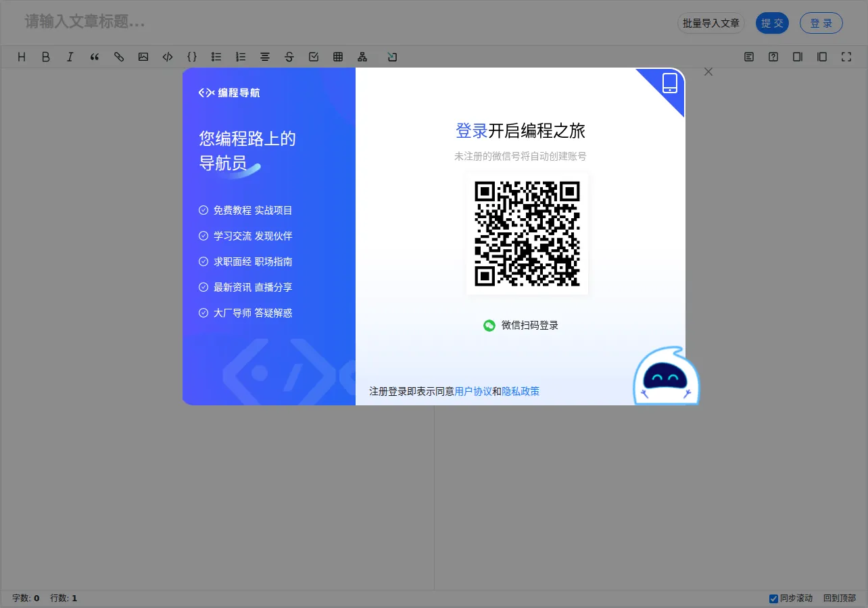
Task: Click 回到顶部 in the status bar
Action: point(840,599)
